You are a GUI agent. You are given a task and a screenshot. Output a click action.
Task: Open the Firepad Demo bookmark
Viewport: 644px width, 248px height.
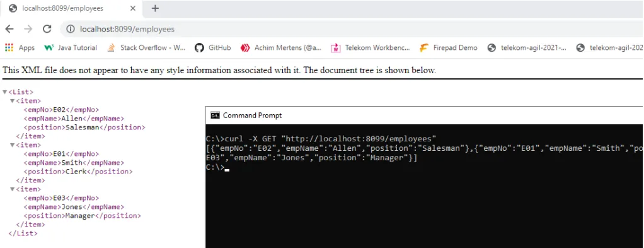[x=449, y=48]
